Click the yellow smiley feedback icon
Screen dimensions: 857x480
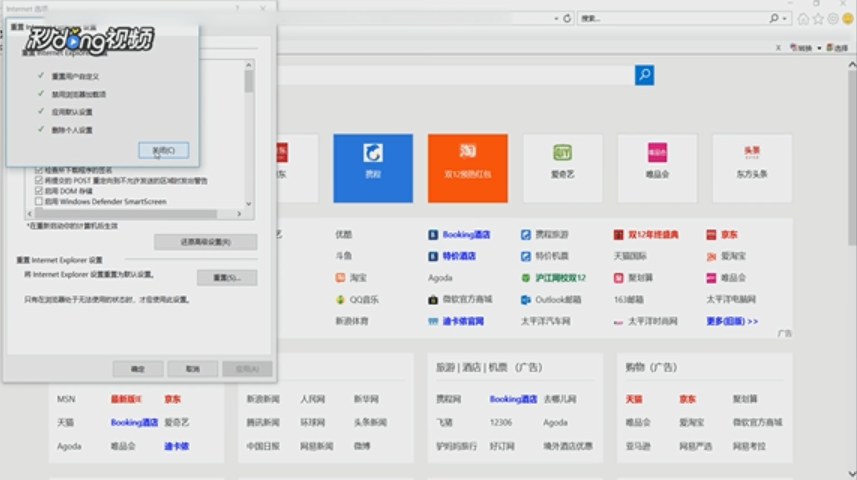tap(848, 19)
